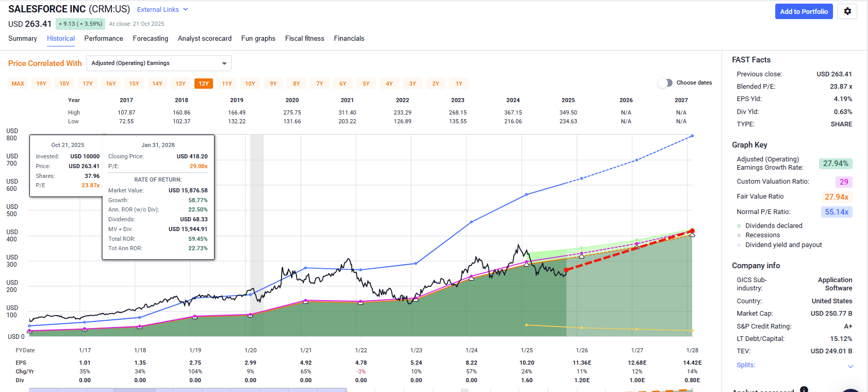Image resolution: width=868 pixels, height=392 pixels.
Task: Open the settings gear icon
Action: (x=847, y=11)
